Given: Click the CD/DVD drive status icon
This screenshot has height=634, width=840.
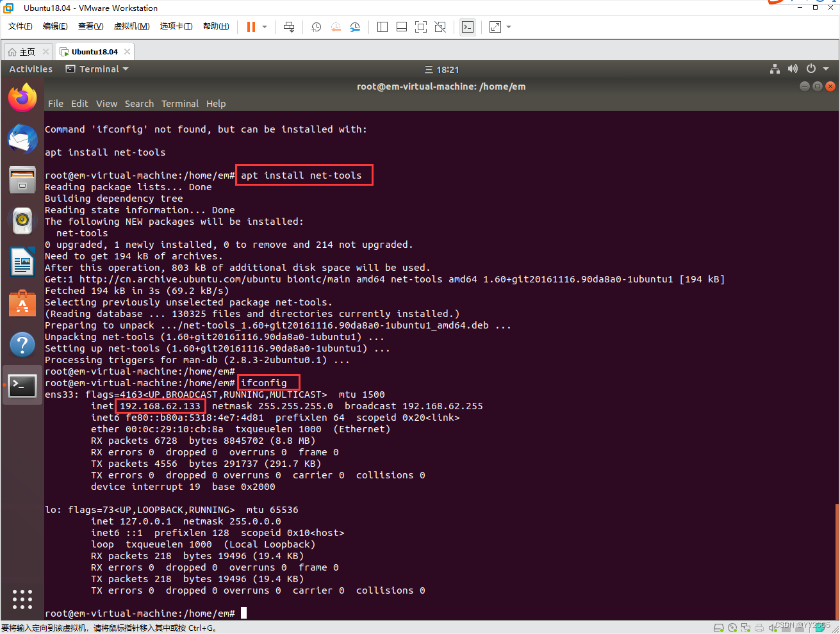Looking at the screenshot, I should pos(732,628).
